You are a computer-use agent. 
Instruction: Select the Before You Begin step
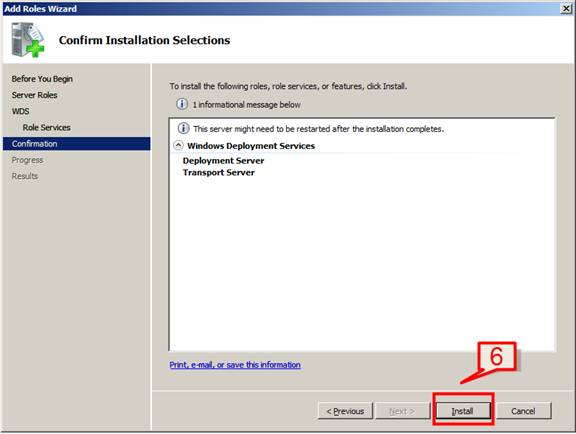click(x=42, y=79)
